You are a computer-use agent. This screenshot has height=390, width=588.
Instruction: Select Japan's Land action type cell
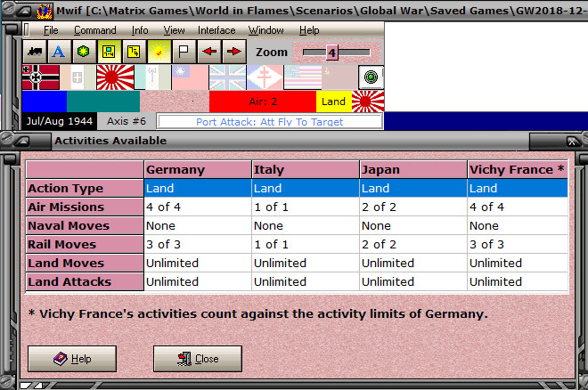coord(413,188)
